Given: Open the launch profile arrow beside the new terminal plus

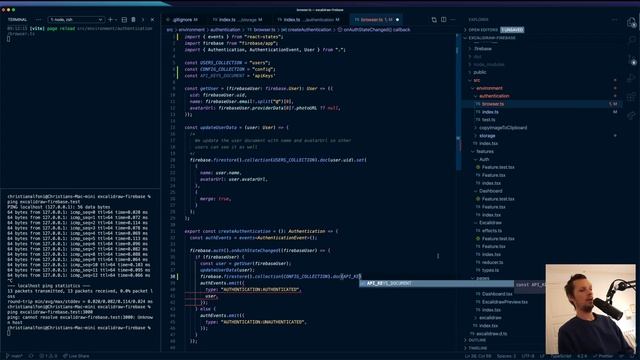Looking at the screenshot, I should click(x=116, y=20).
